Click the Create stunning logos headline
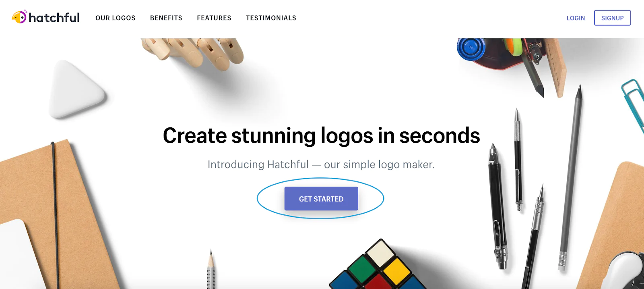Screen dimensions: 644x289 tap(321, 135)
